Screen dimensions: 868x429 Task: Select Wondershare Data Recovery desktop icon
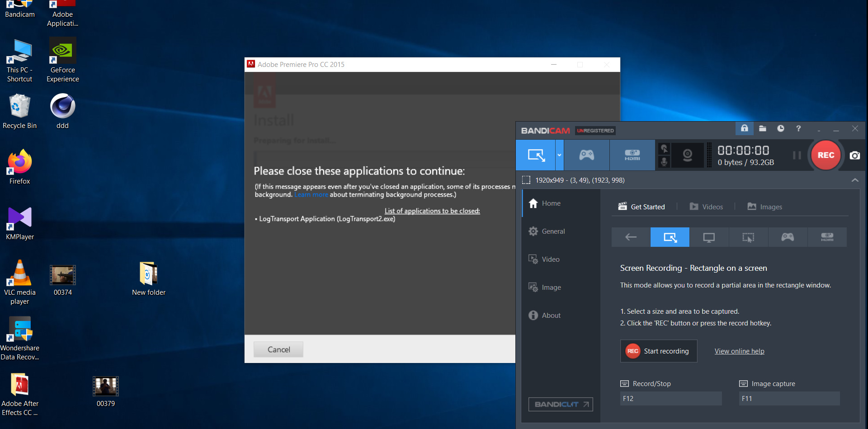pyautogui.click(x=19, y=338)
